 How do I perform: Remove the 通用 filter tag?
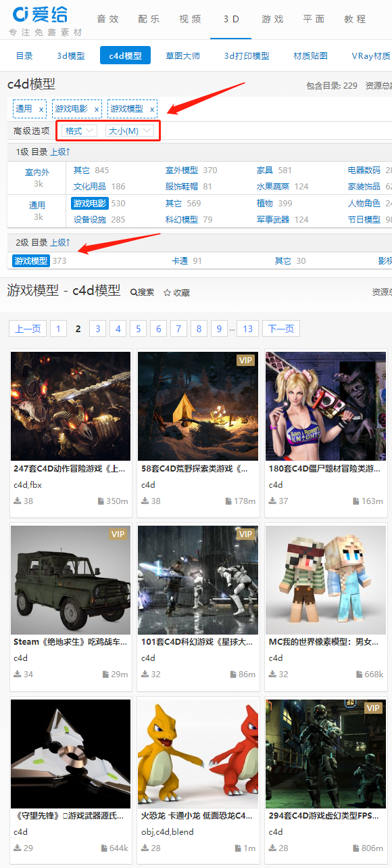click(41, 109)
